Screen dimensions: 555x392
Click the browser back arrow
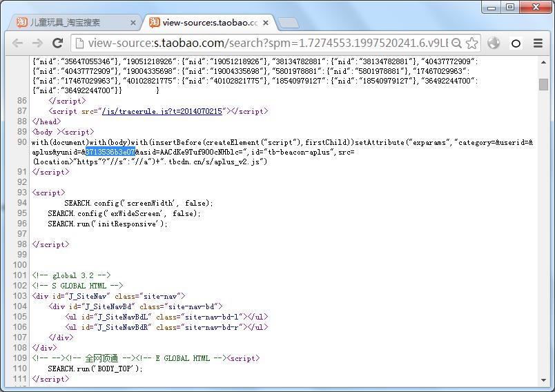pyautogui.click(x=17, y=43)
